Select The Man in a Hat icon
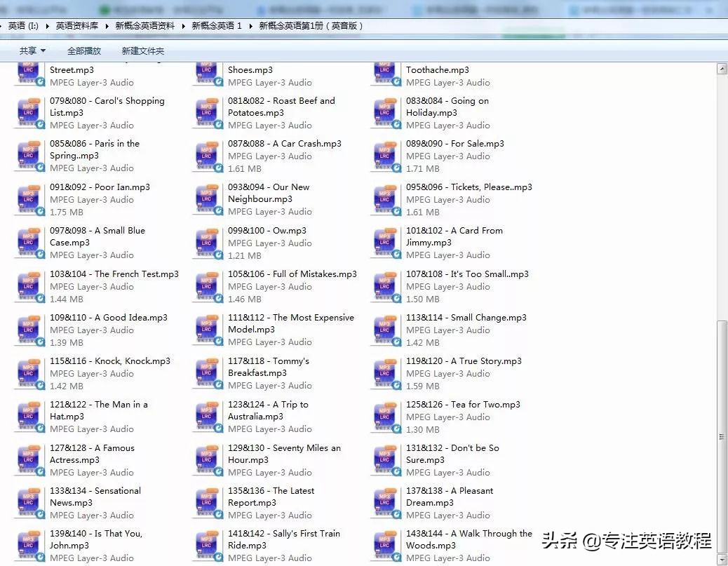728x566 pixels. [x=29, y=417]
